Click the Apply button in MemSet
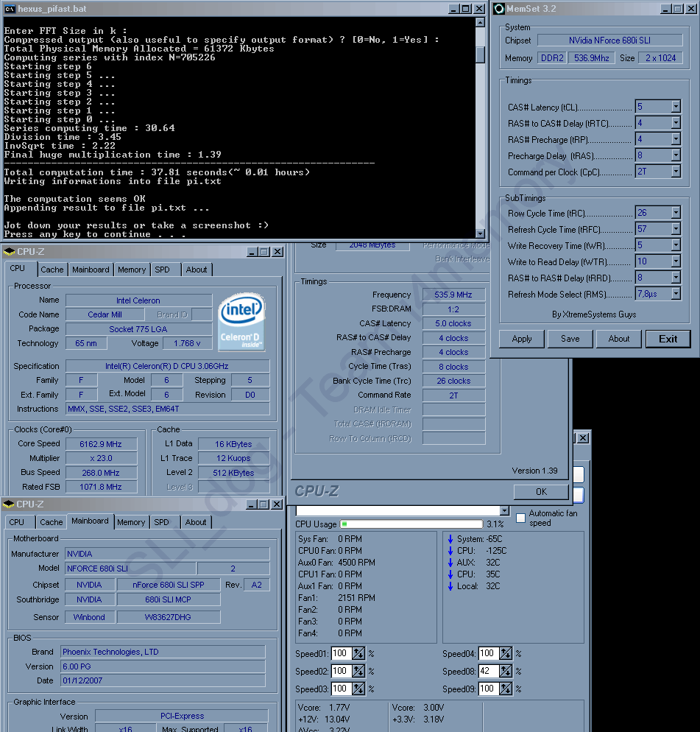700x732 pixels. (x=522, y=339)
